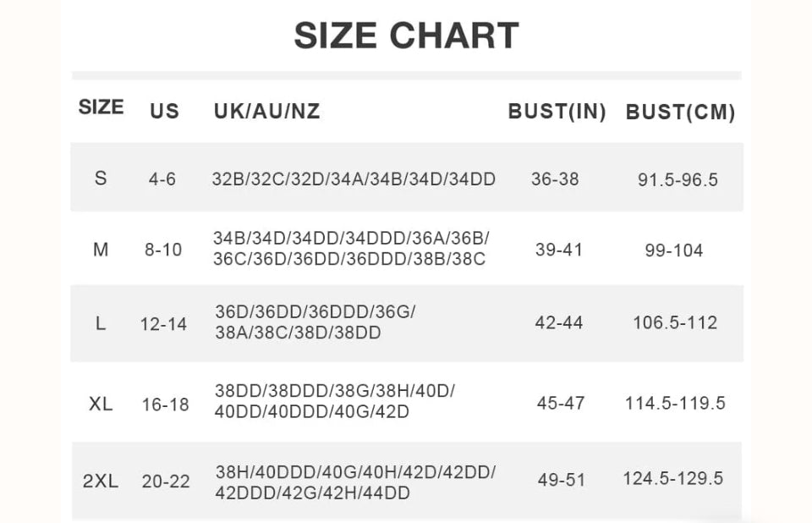Click the 106.5-112 bust cm cell
Screen dimensions: 812x523
click(675, 323)
